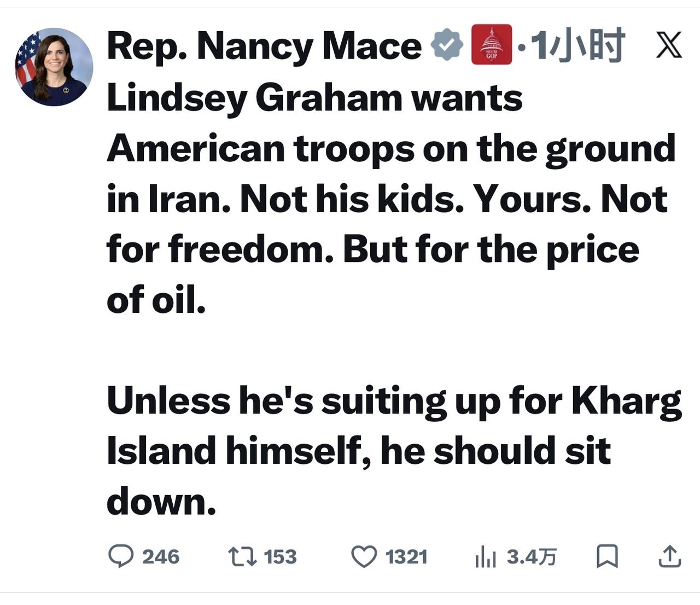
Task: Click the X logo
Action: pyautogui.click(x=669, y=45)
